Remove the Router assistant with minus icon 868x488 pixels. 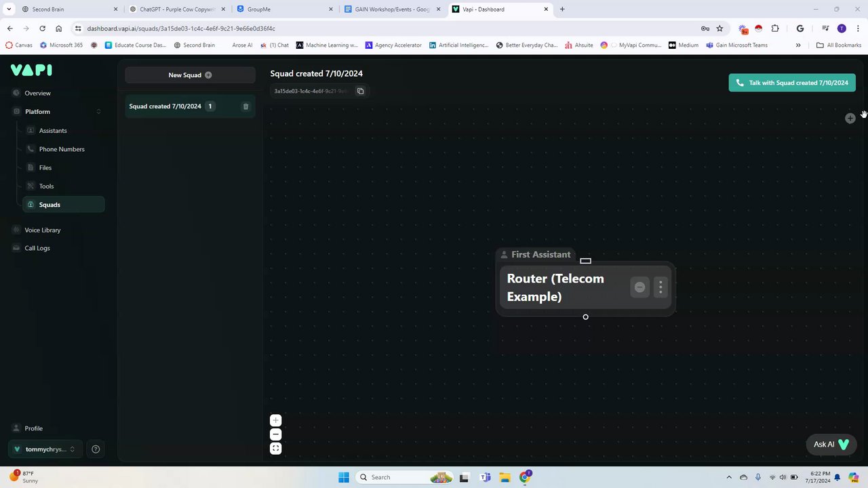[x=639, y=287]
